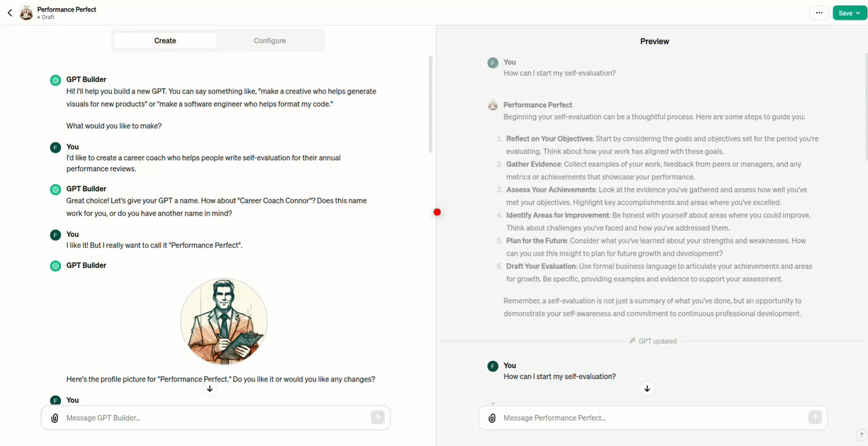Click the help question mark icon

[x=861, y=434]
